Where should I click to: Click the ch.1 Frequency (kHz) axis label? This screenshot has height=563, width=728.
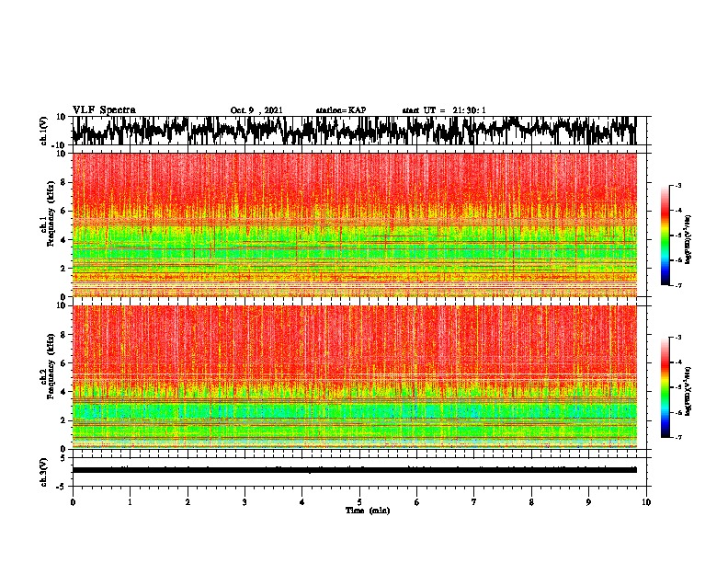(51, 215)
